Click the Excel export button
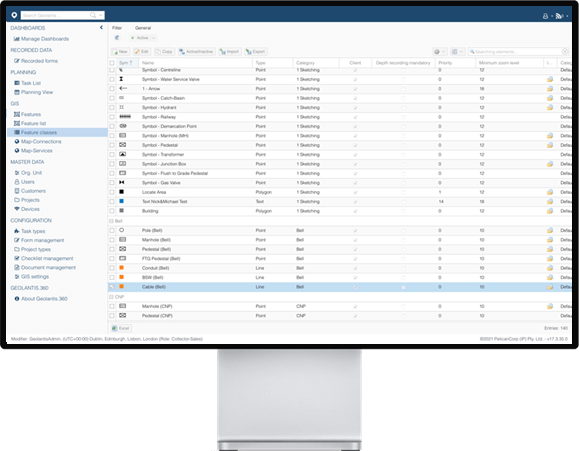 [121, 328]
